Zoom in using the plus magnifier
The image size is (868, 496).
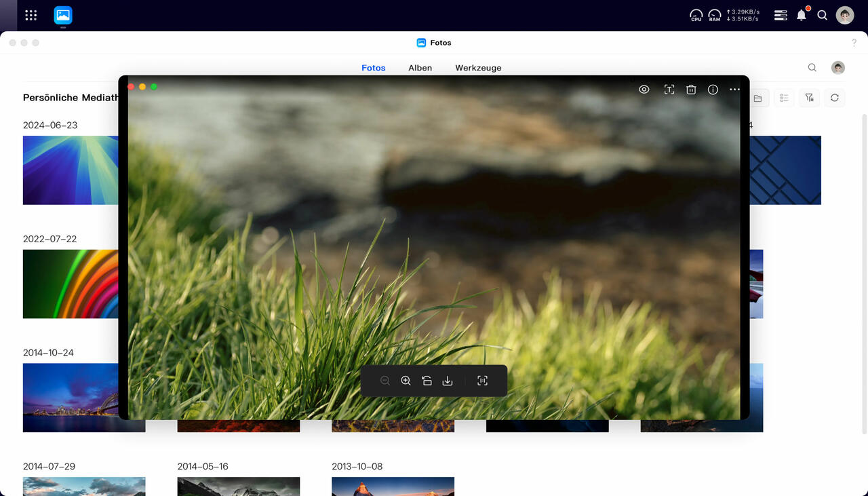coord(406,381)
